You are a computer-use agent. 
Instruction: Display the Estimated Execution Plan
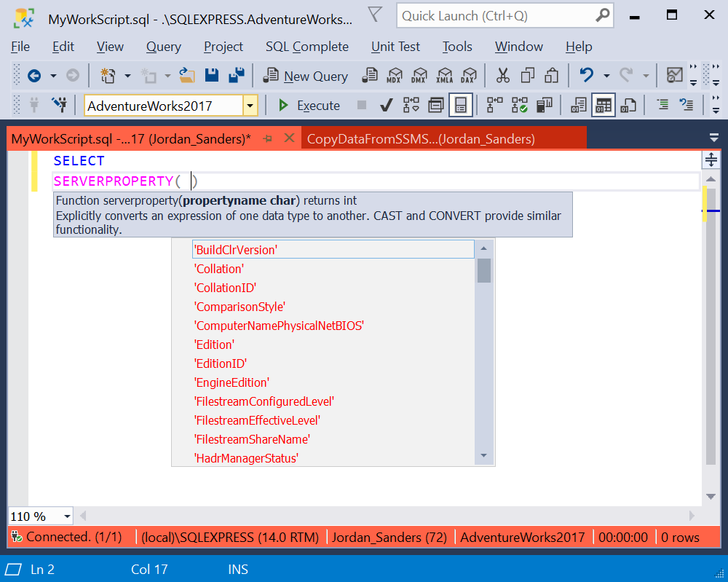(x=411, y=106)
